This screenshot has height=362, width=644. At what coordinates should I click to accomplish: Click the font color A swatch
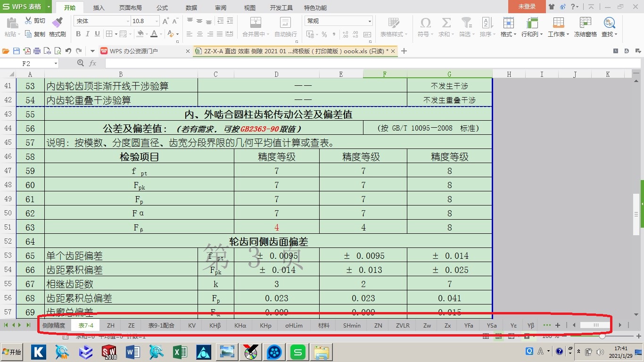pos(154,34)
